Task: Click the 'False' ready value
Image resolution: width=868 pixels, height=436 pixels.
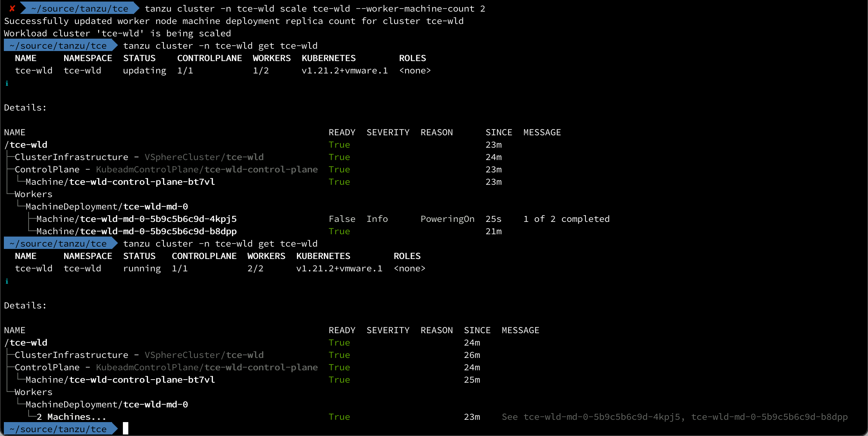Action: coord(342,219)
